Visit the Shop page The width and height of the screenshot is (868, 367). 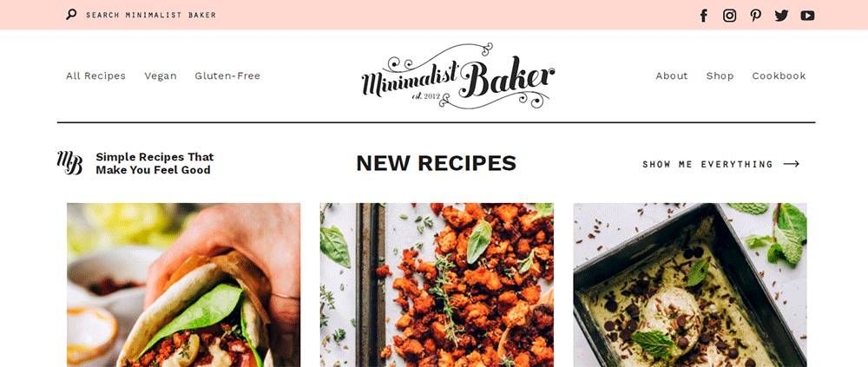(720, 75)
